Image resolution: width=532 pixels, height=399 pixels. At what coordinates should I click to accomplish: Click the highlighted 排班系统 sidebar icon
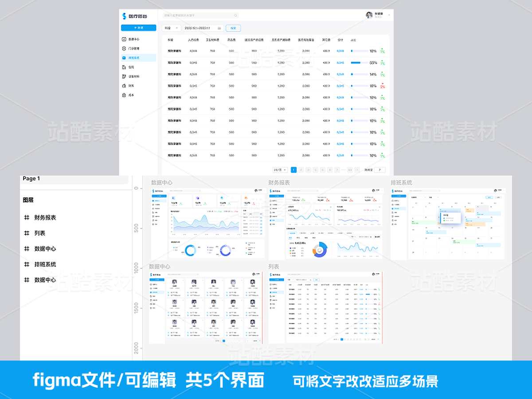[124, 58]
